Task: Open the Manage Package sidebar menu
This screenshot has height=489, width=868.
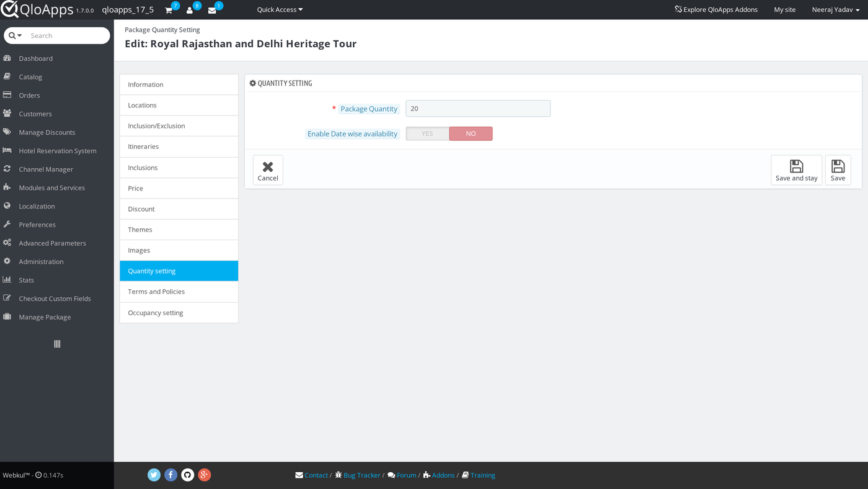Action: [57, 317]
